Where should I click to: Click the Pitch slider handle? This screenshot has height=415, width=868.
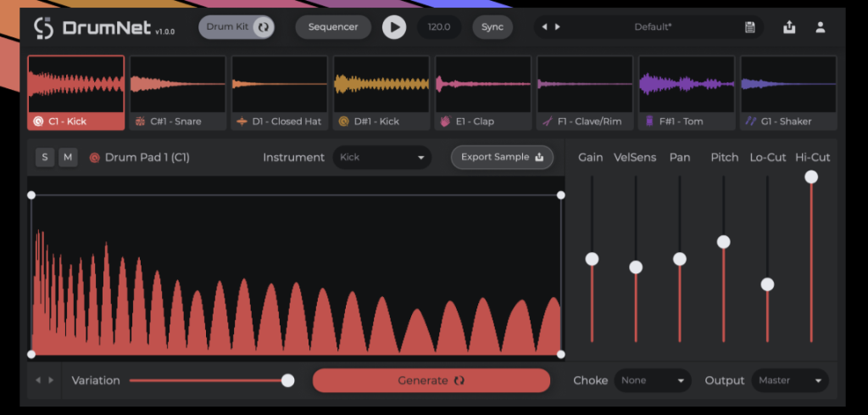coord(724,242)
